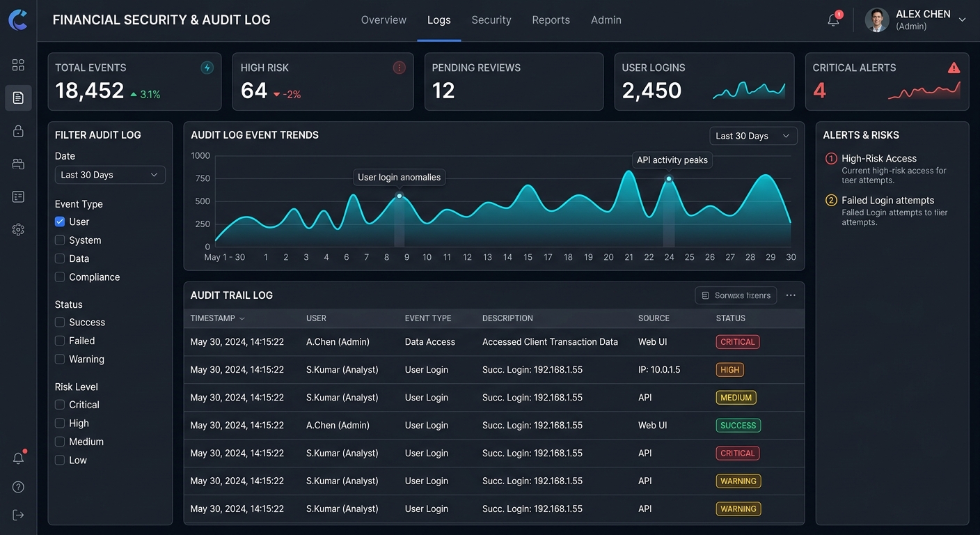
Task: Select the High risk level checkbox
Action: pyautogui.click(x=60, y=424)
